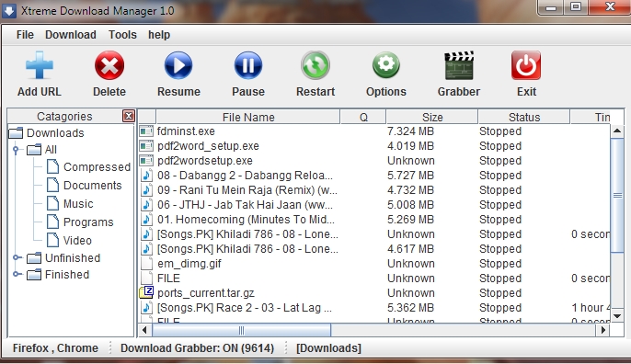Close the Catagories panel
The image size is (631, 364).
[129, 116]
